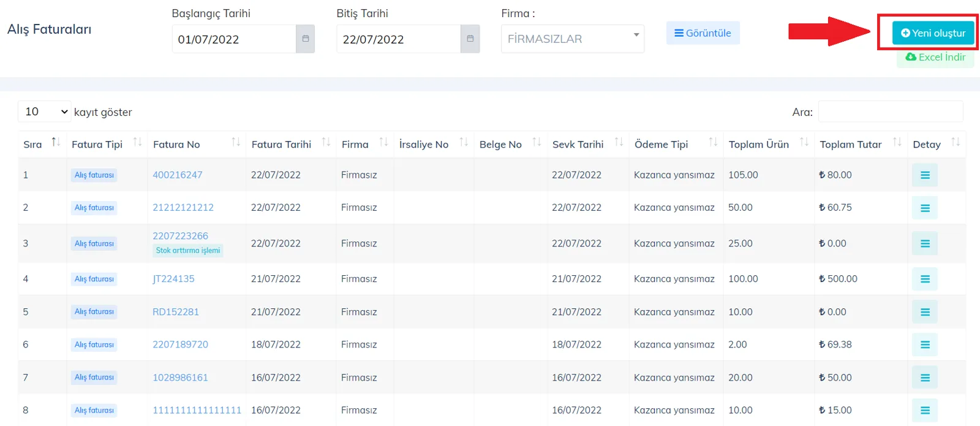Click the Başlangıç Tarihi date field
This screenshot has height=426, width=980.
point(234,39)
